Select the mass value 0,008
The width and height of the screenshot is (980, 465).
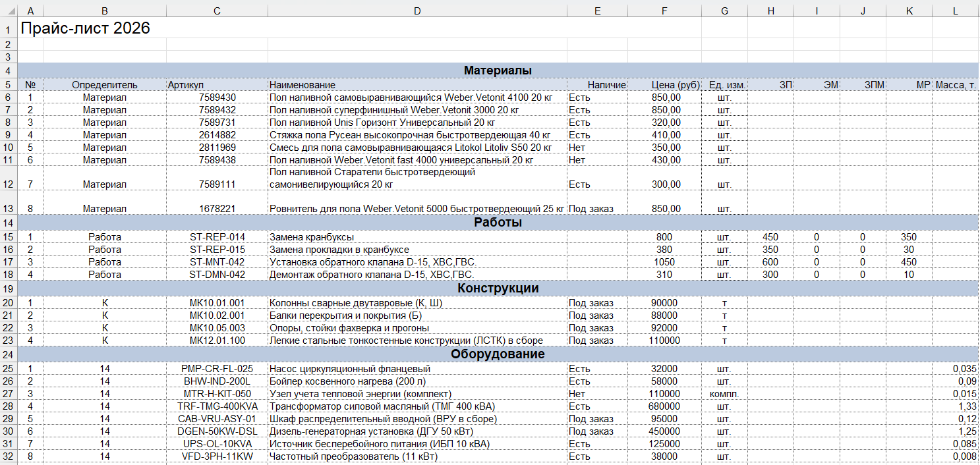pyautogui.click(x=956, y=456)
